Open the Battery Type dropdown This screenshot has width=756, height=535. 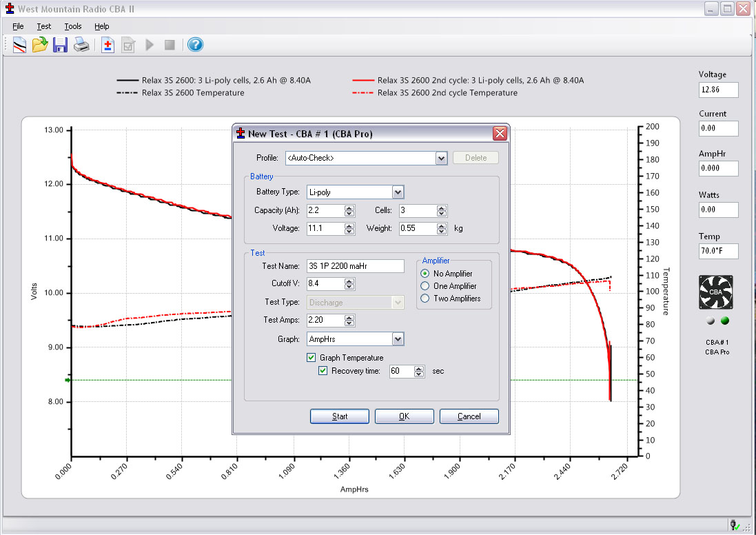tap(398, 192)
